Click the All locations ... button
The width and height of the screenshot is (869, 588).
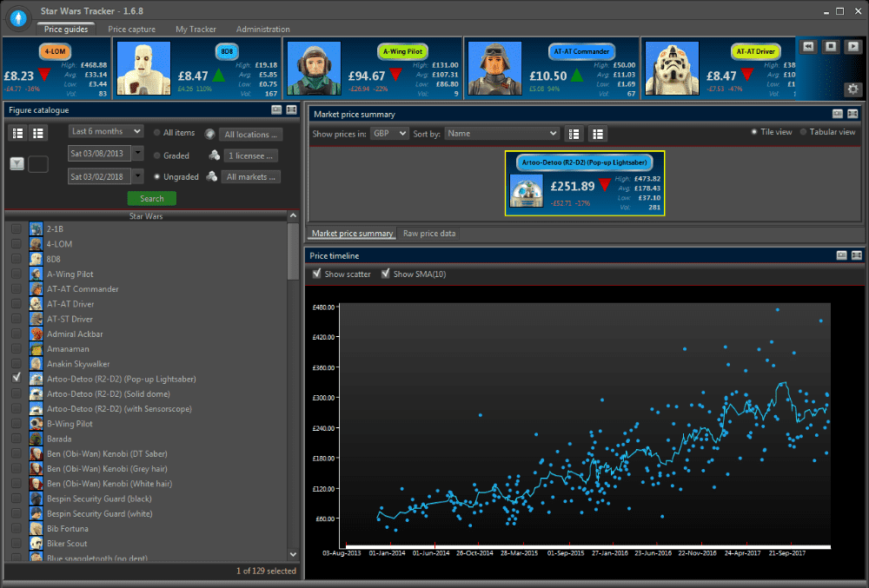(x=251, y=134)
